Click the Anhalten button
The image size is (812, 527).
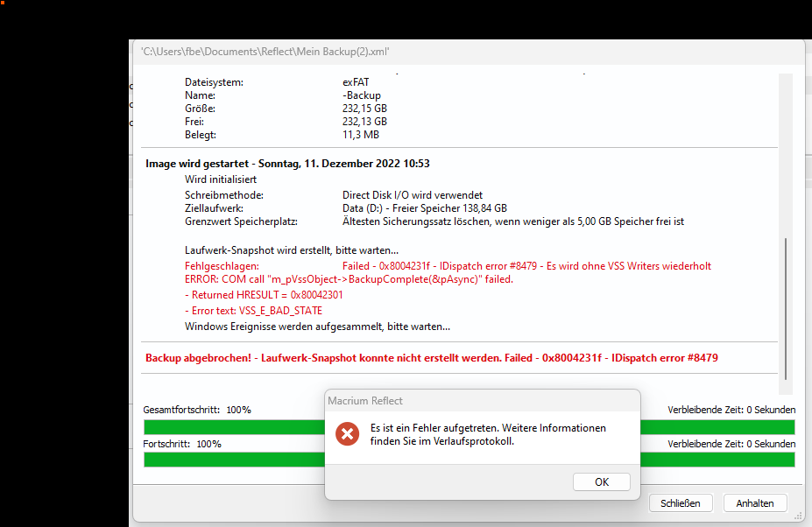click(x=755, y=503)
